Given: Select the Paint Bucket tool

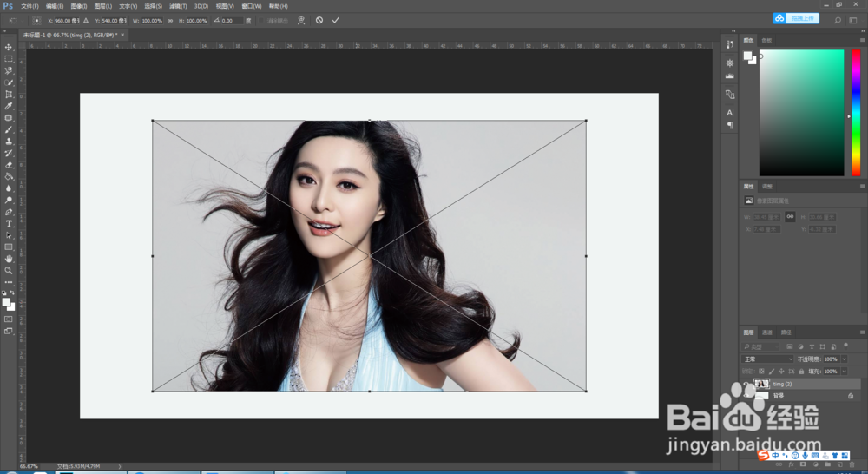Looking at the screenshot, I should pyautogui.click(x=9, y=176).
